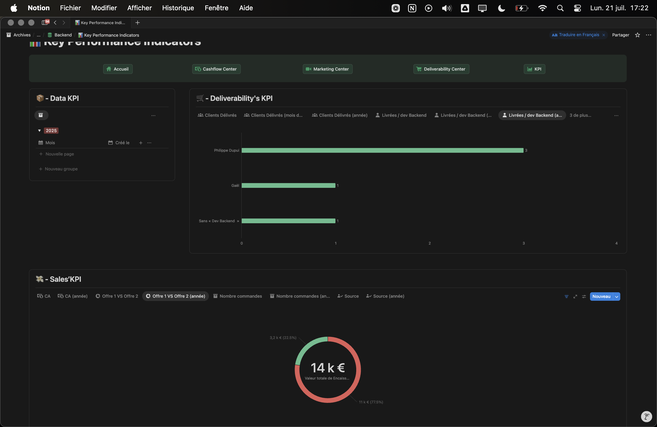Go to the Marketing Center page
This screenshot has width=657, height=427.
(x=327, y=69)
